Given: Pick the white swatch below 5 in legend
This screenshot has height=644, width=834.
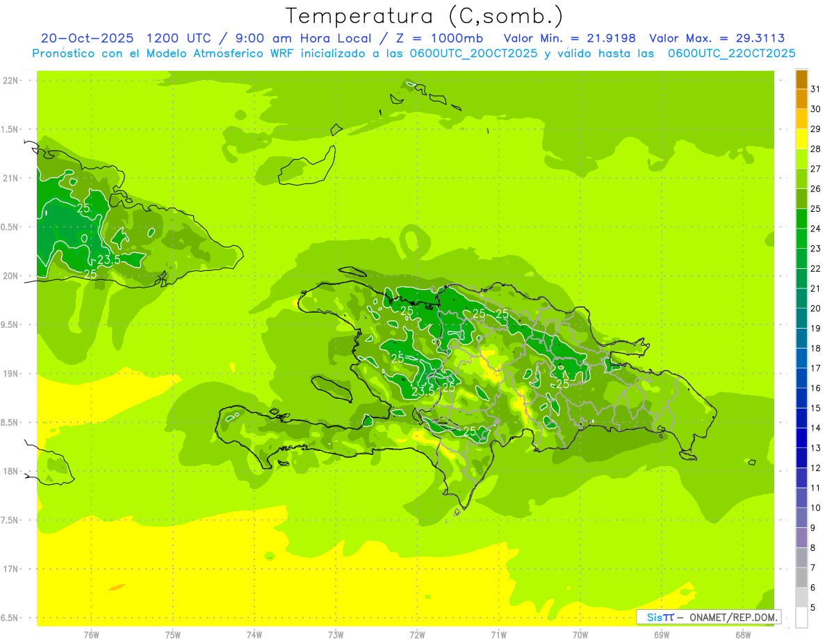Looking at the screenshot, I should (801, 618).
